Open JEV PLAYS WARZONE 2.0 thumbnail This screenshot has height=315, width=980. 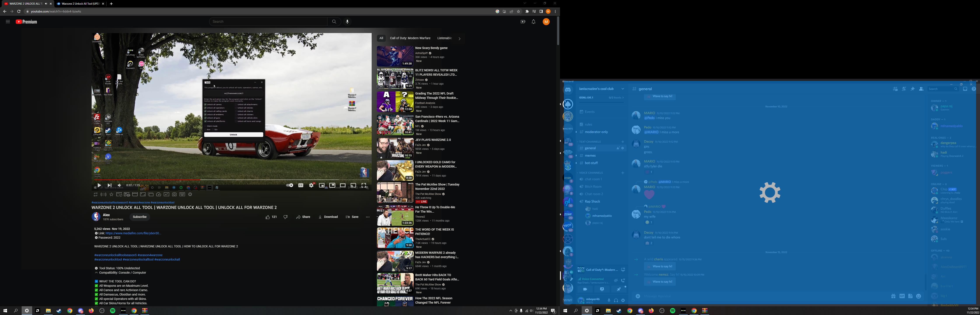[395, 148]
